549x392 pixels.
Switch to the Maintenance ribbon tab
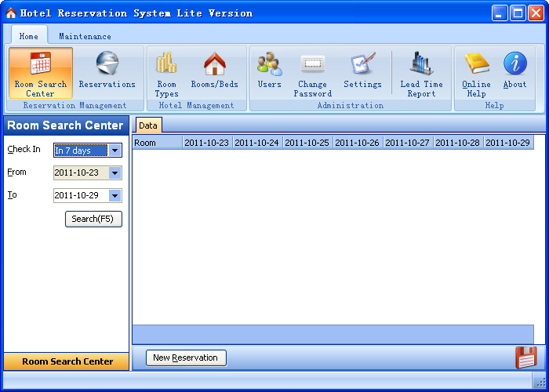pyautogui.click(x=85, y=36)
